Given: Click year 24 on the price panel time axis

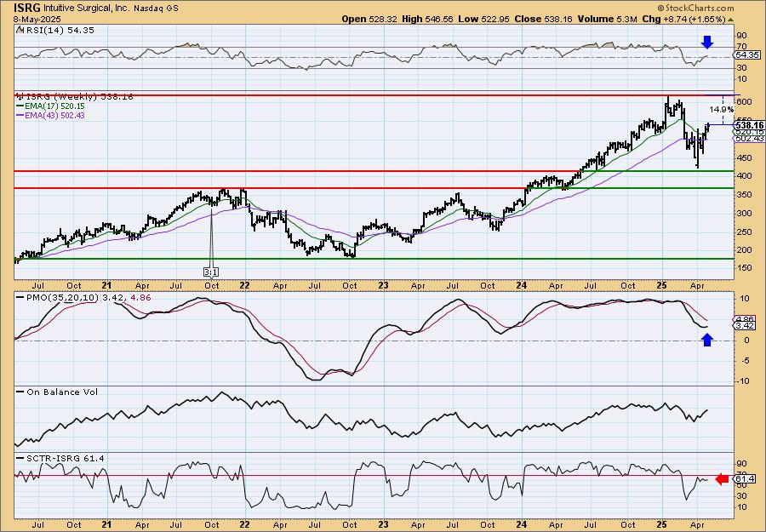Looking at the screenshot, I should [523, 285].
